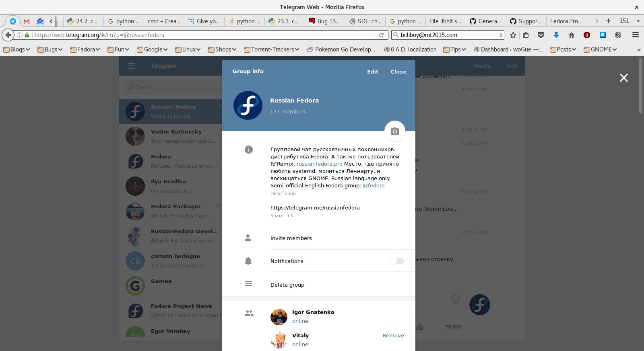
Task: Expand the Tips bookmarks folder
Action: coord(454,49)
